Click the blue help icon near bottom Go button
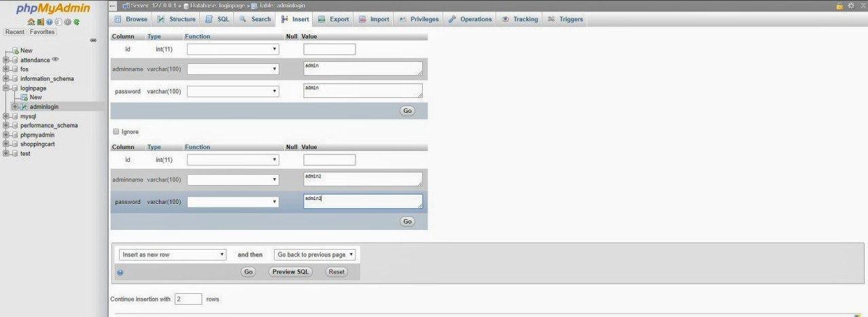The height and width of the screenshot is (317, 868). point(120,272)
